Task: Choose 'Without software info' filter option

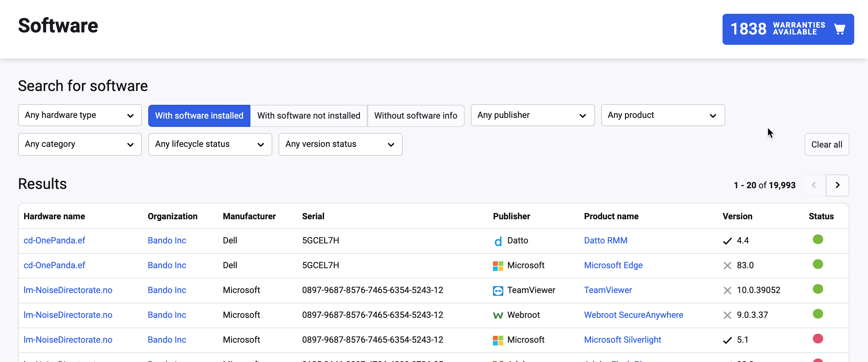Action: pos(415,115)
